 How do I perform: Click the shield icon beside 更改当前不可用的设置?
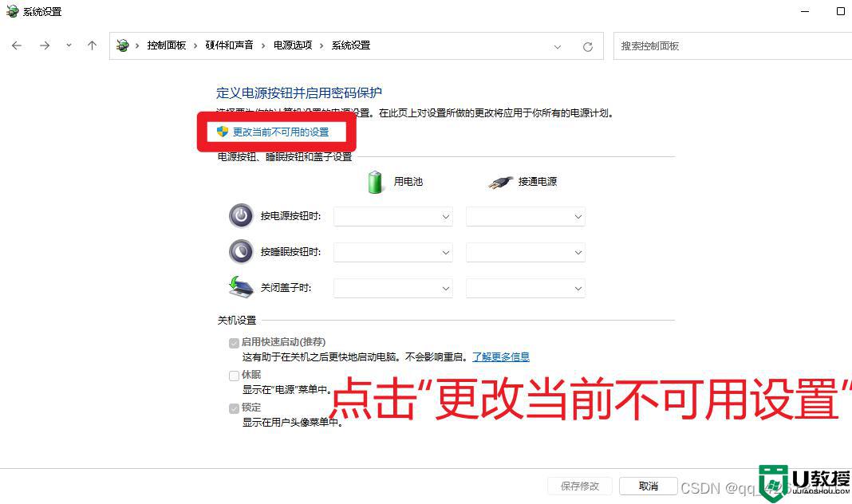click(x=223, y=132)
